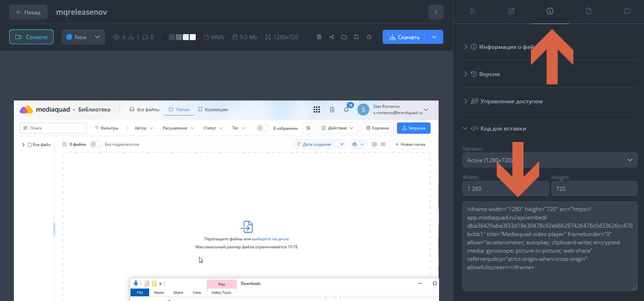
Task: Open the comments speech-bubble panel tab
Action: pos(627,12)
